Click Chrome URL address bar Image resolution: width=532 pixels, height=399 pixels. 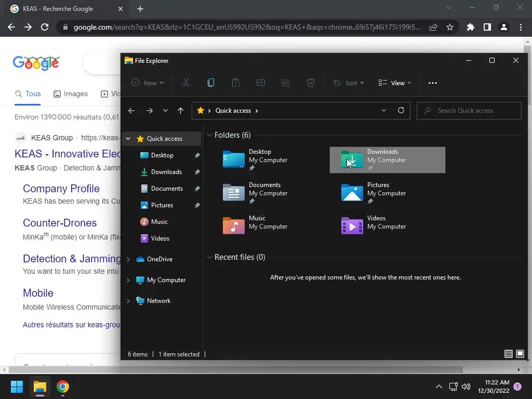coord(247,27)
